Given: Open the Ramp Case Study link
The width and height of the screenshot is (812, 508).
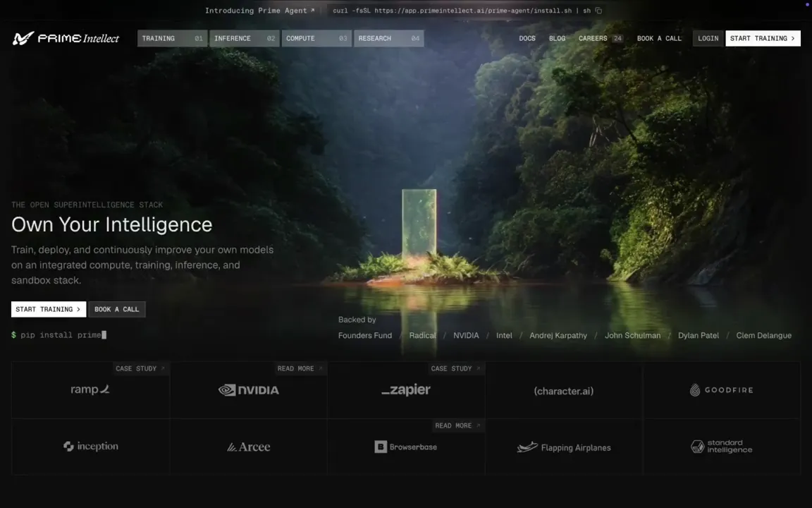Looking at the screenshot, I should click(140, 368).
